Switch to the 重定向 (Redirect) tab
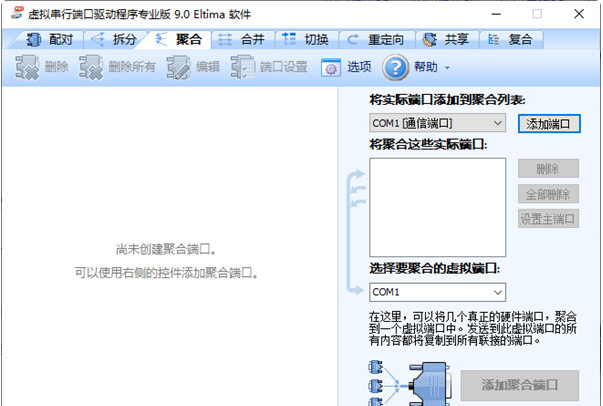The width and height of the screenshot is (603, 406). pos(376,40)
